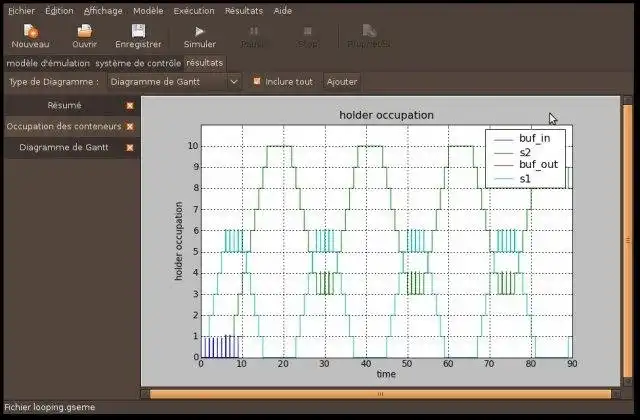Click the s1 legend entry
The image size is (640, 420).
pyautogui.click(x=513, y=179)
